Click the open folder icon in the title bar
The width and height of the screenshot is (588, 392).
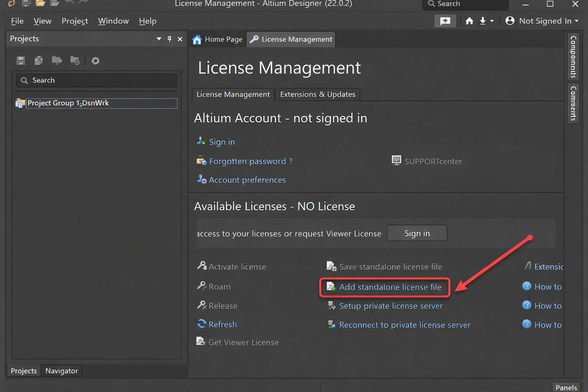pos(40,3)
